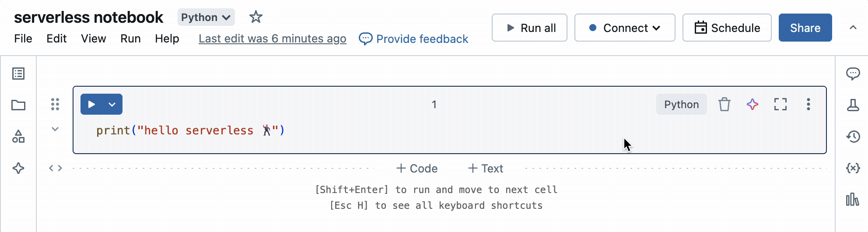Click the Share button
The width and height of the screenshot is (868, 232).
805,28
